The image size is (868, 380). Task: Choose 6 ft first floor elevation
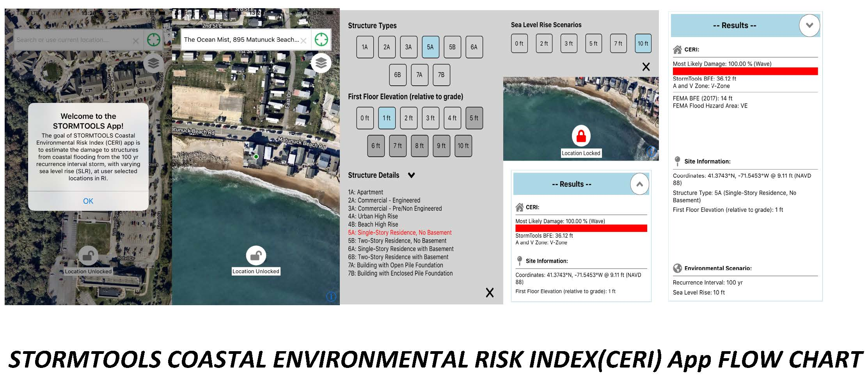376,146
